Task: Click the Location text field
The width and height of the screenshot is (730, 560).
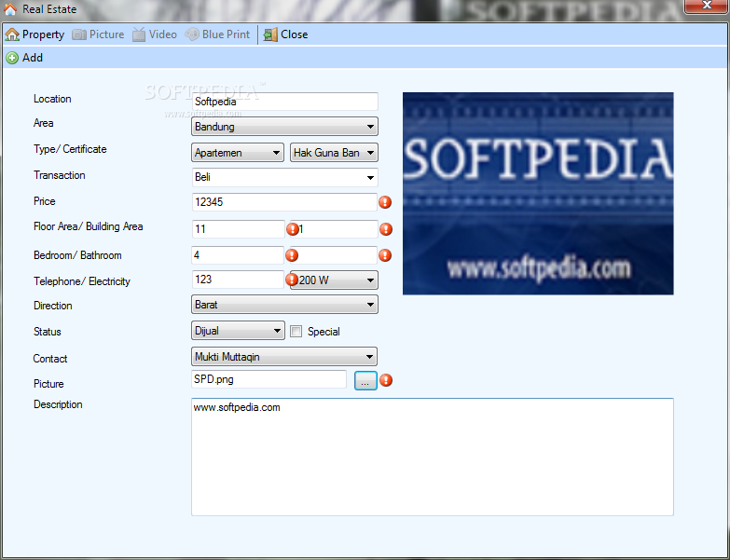Action: tap(284, 102)
